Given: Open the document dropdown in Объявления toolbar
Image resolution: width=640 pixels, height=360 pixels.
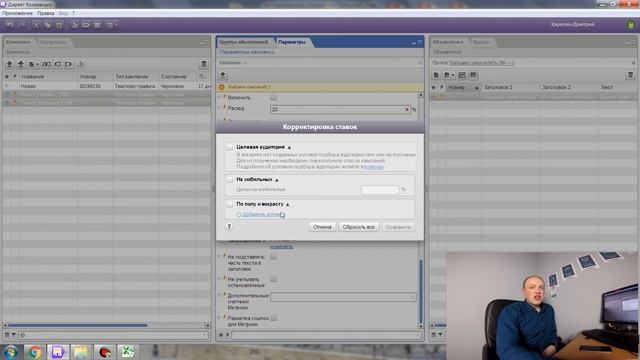Looking at the screenshot, I should point(449,76).
